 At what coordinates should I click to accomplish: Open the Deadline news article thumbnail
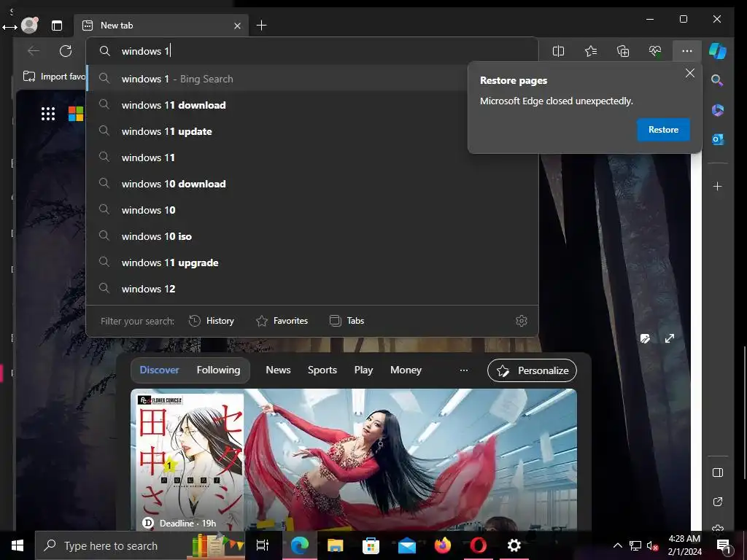point(354,459)
